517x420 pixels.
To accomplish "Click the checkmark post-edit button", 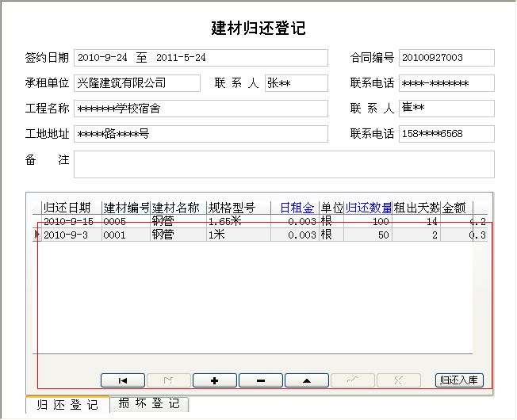I will pos(352,380).
